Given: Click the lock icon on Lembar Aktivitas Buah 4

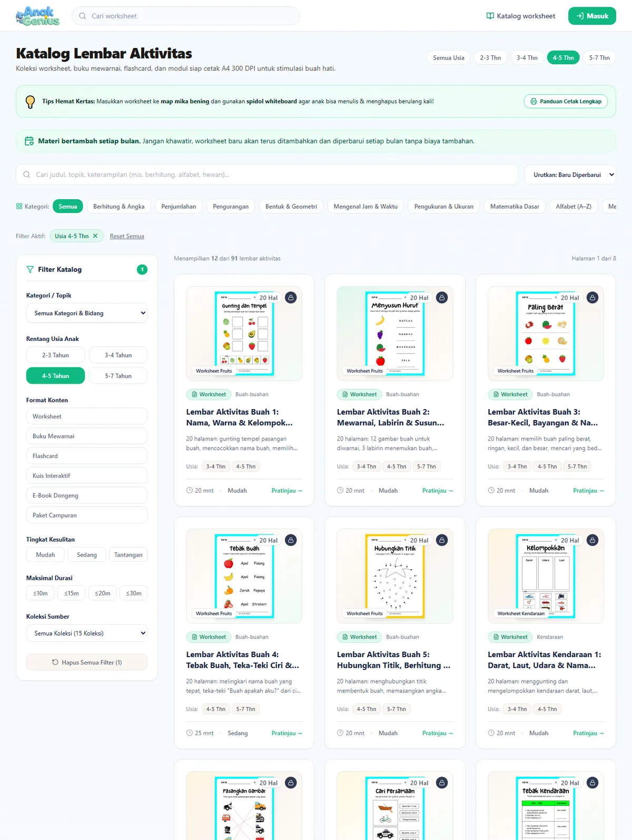Looking at the screenshot, I should click(x=291, y=540).
